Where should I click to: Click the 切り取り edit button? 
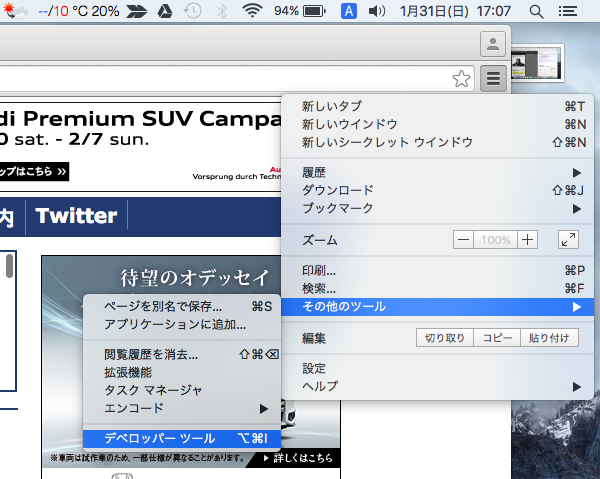click(x=445, y=338)
